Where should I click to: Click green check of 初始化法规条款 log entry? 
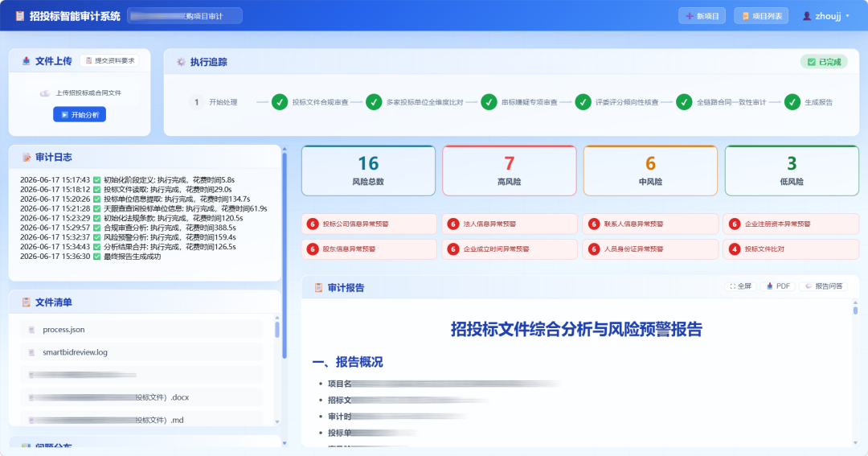(97, 218)
